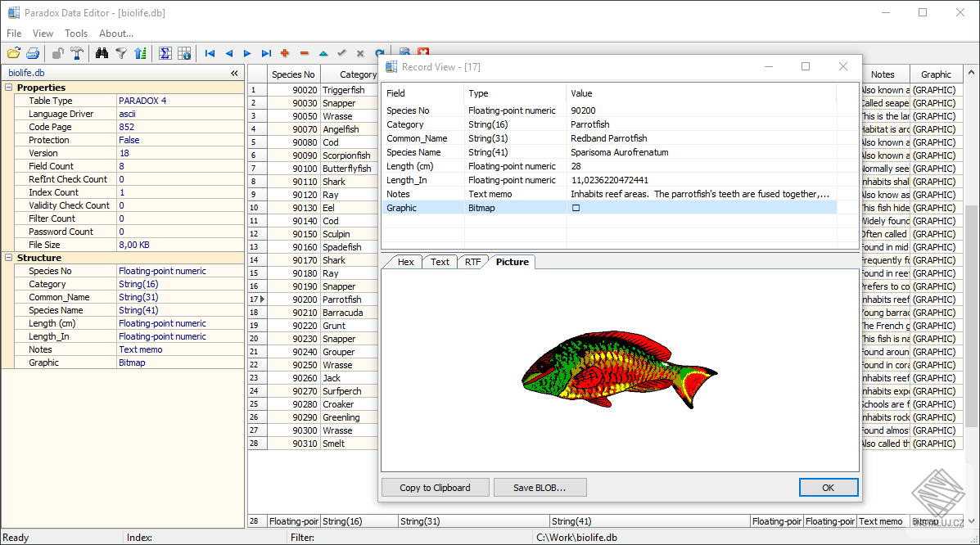The image size is (980, 545).
Task: Show table information via the grid-info icon
Action: coord(184,52)
